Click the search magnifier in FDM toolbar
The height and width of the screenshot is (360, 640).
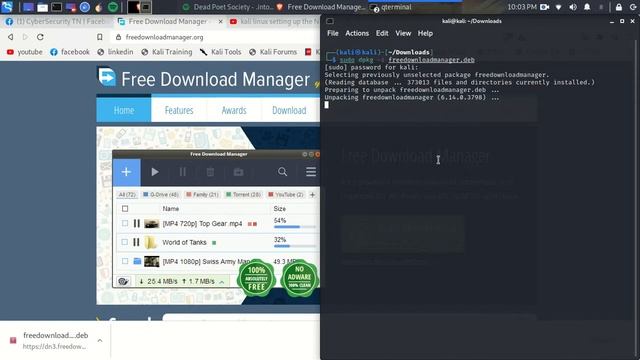coord(282,172)
